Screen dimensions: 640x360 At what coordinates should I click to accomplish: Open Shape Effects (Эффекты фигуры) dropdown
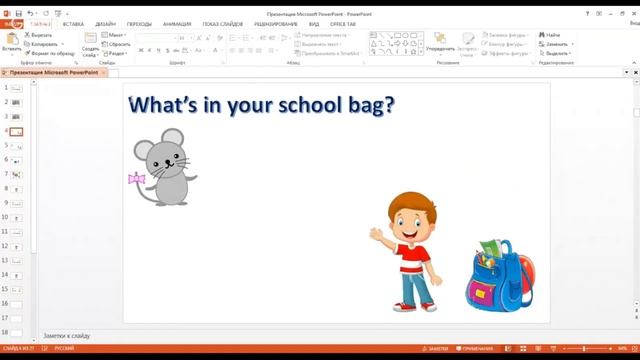tap(506, 53)
